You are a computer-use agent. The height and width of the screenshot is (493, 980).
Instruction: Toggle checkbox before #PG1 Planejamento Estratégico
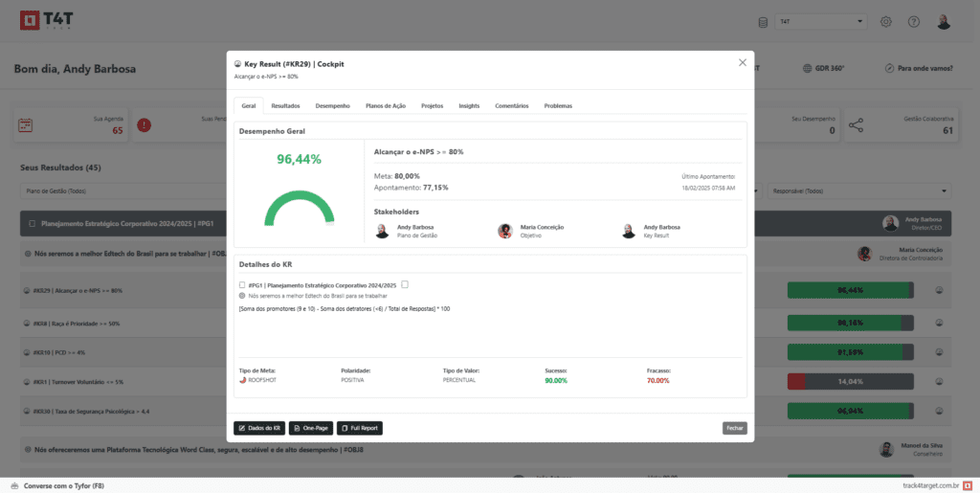(x=241, y=284)
